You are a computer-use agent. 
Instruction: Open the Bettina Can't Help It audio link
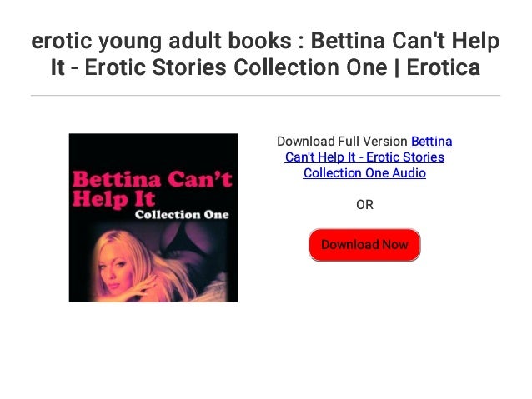[364, 157]
